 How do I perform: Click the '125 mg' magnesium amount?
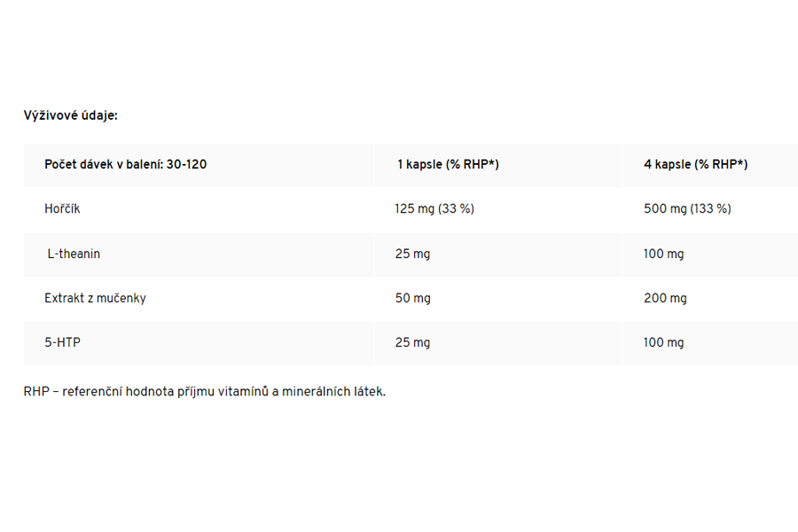pos(415,209)
